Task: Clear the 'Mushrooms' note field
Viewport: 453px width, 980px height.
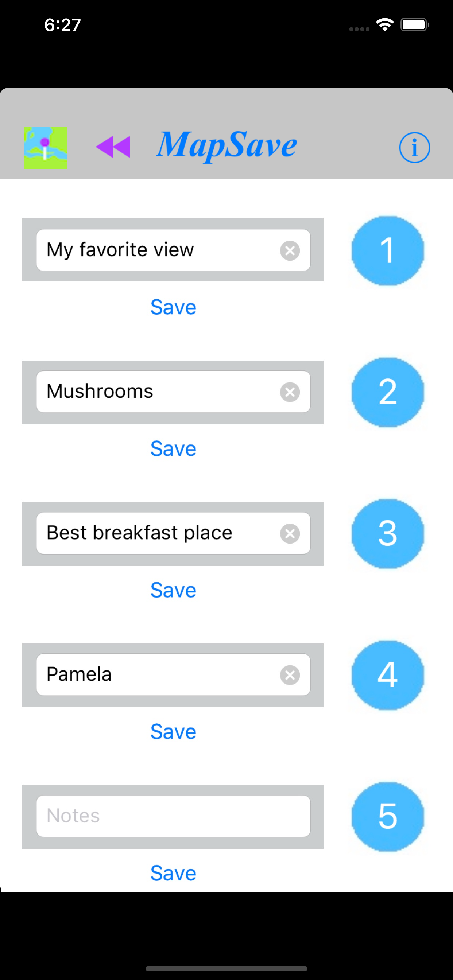Action: (x=290, y=392)
